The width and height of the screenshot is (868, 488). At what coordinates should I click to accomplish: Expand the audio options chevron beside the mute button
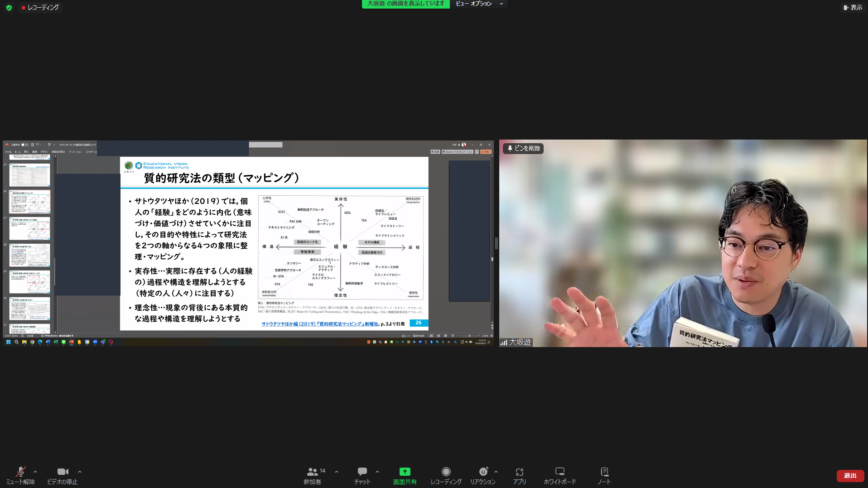(x=35, y=472)
